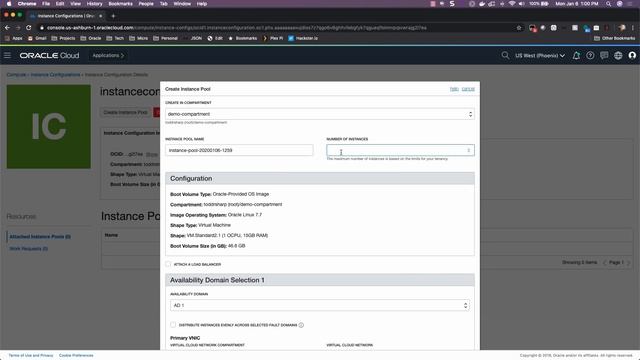Open the chat support icon

(604, 56)
